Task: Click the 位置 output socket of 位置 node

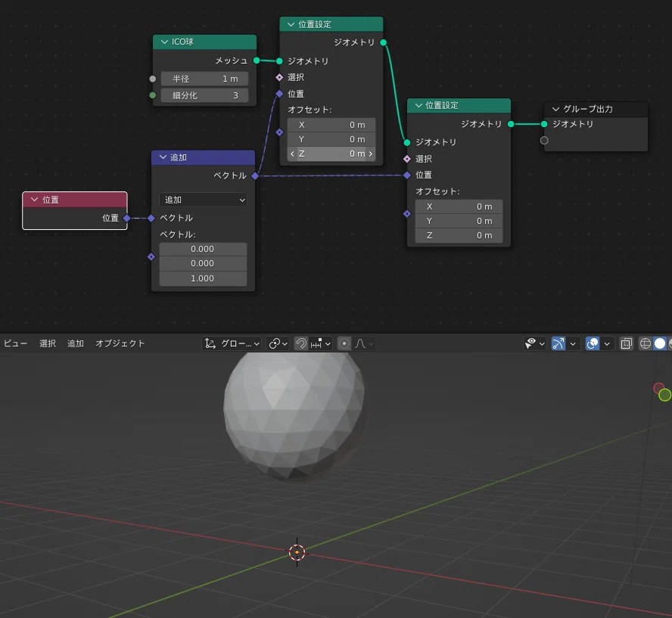Action: click(x=127, y=219)
